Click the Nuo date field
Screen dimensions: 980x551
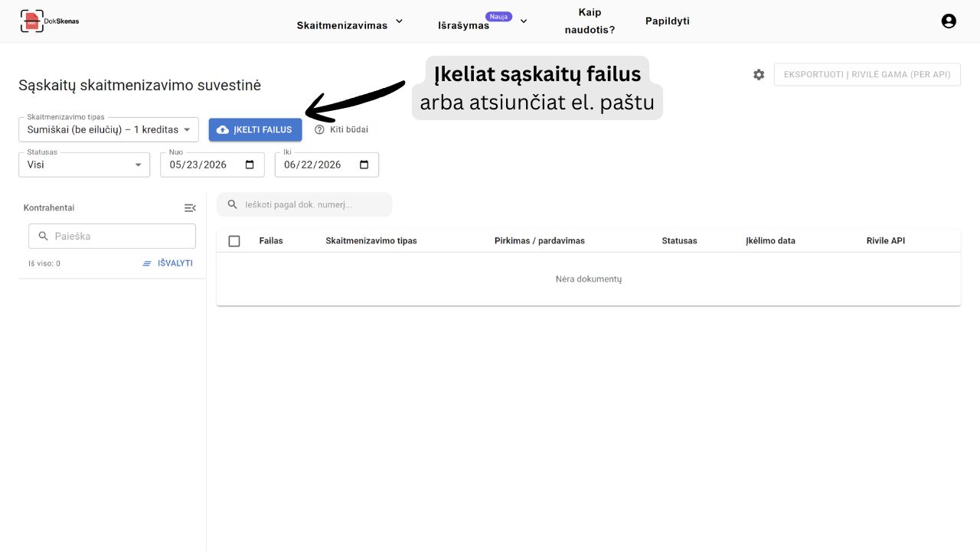[212, 165]
